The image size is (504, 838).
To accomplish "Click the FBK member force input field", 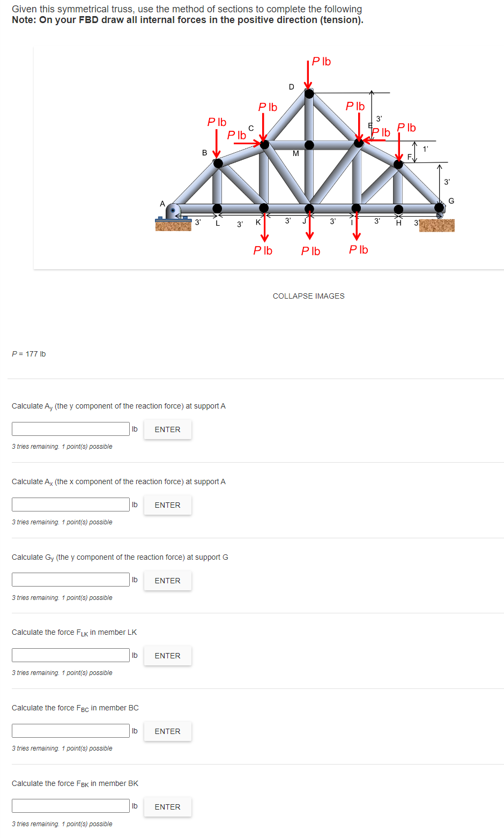I will 70,805.
